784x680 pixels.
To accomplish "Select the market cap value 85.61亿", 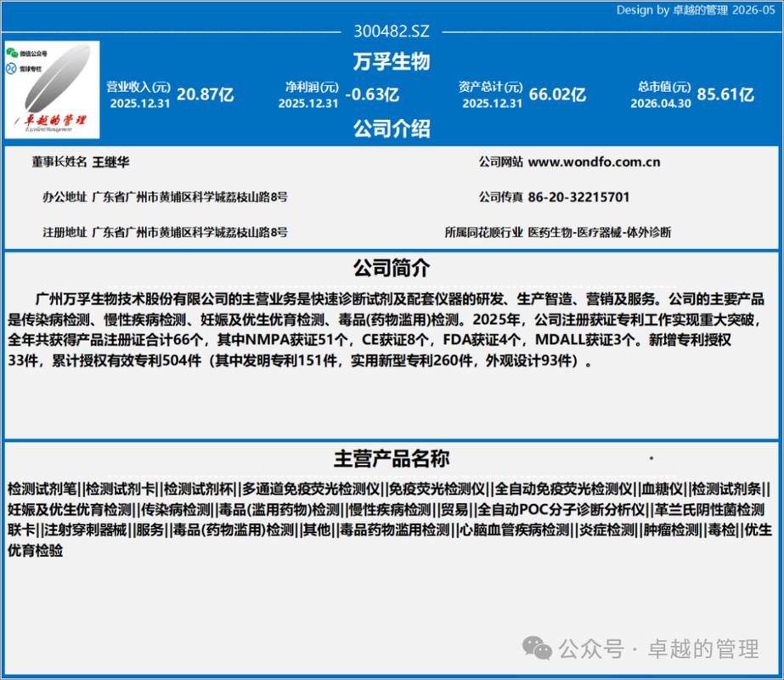I will click(x=725, y=94).
